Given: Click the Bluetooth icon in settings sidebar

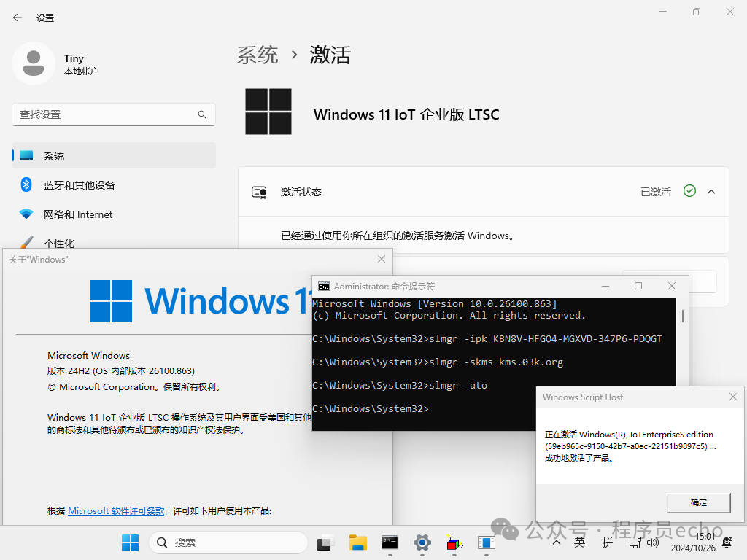Looking at the screenshot, I should tap(26, 185).
